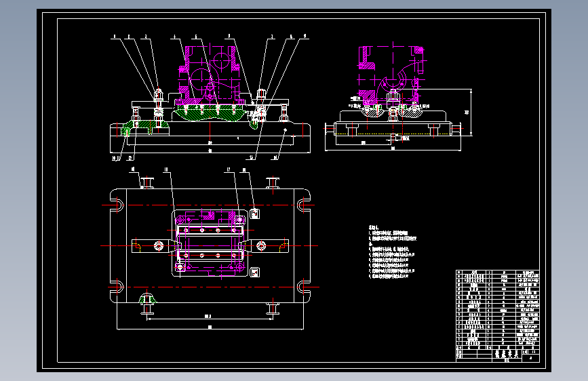Select the technical requirements notes text block
588x381 pixels.
392,252
